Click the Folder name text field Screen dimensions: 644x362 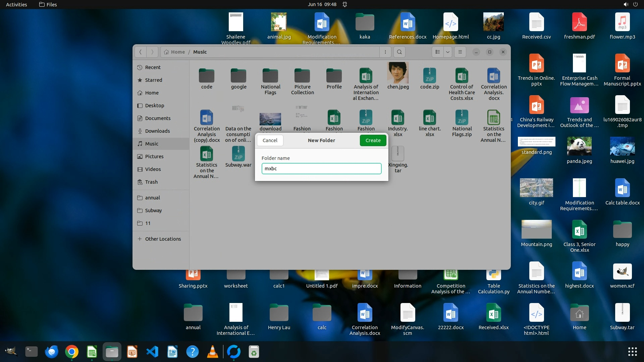click(321, 169)
